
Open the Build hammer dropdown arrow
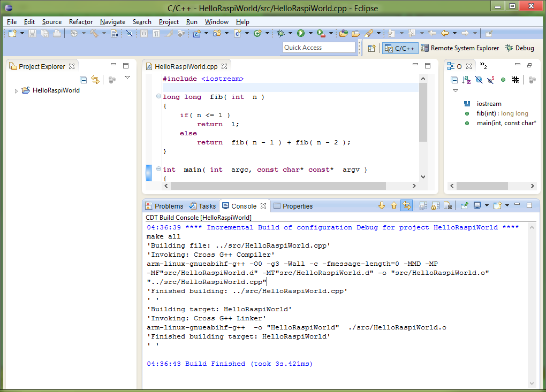[104, 33]
